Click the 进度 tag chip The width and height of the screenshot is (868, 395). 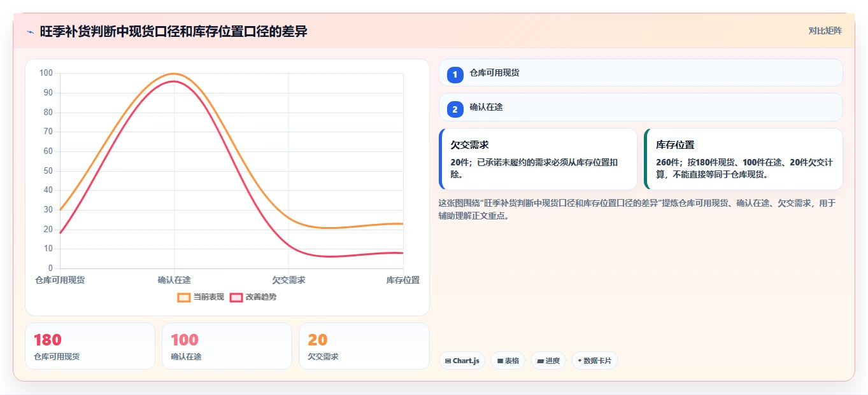pos(548,361)
